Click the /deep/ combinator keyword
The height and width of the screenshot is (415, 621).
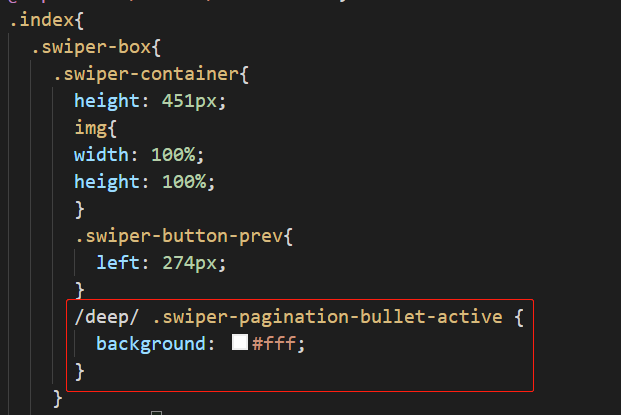(x=107, y=317)
